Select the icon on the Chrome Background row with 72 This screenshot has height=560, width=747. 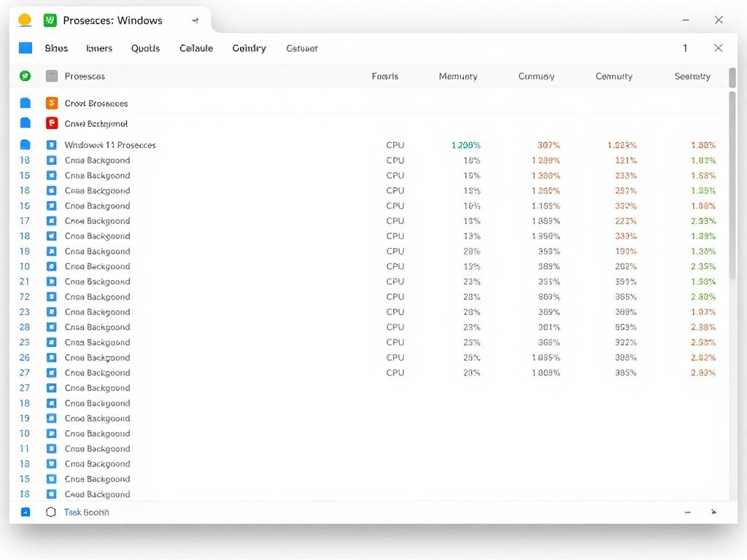pos(51,297)
